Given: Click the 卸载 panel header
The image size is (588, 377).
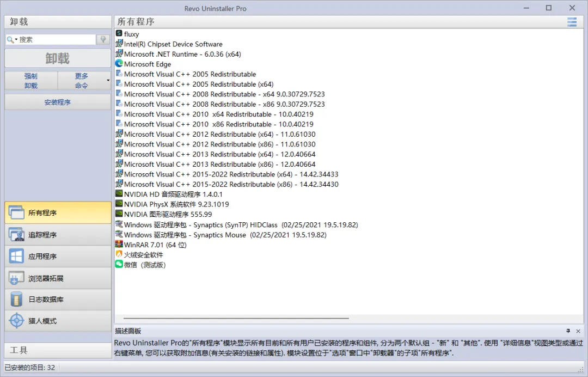Looking at the screenshot, I should pyautogui.click(x=58, y=22).
